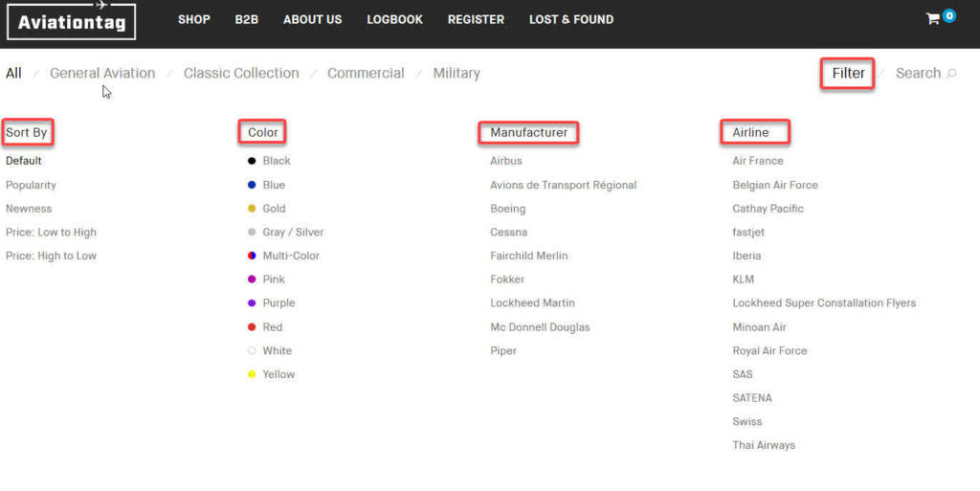Click the Aviationtag logo
This screenshot has width=980, height=491.
pos(71,21)
